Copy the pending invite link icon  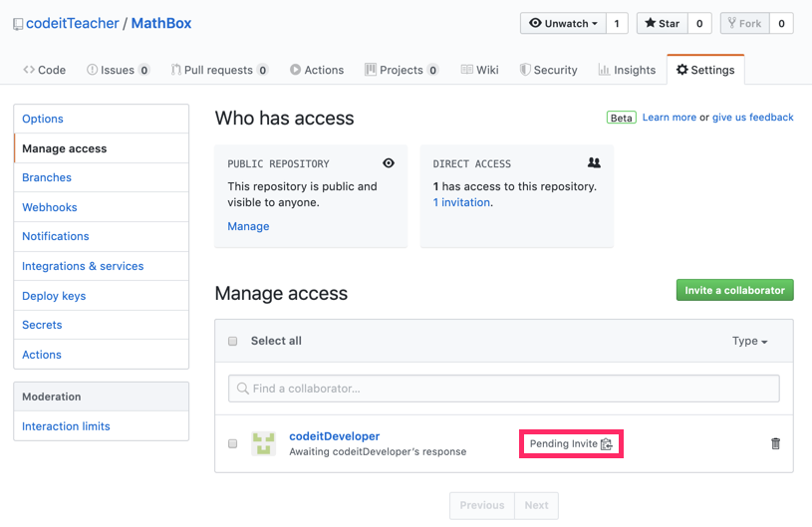(607, 444)
